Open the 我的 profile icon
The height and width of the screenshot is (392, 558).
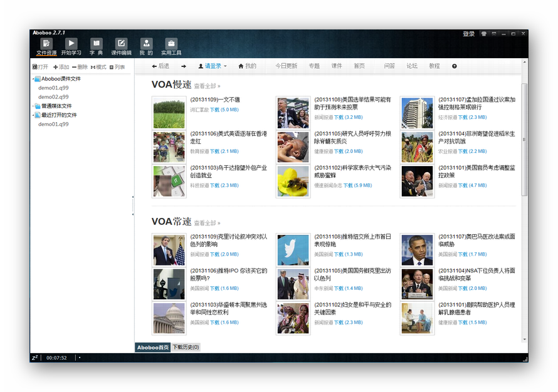pyautogui.click(x=146, y=47)
